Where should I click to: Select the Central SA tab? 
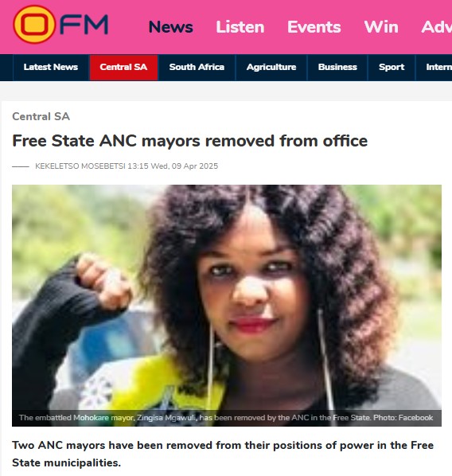(123, 67)
